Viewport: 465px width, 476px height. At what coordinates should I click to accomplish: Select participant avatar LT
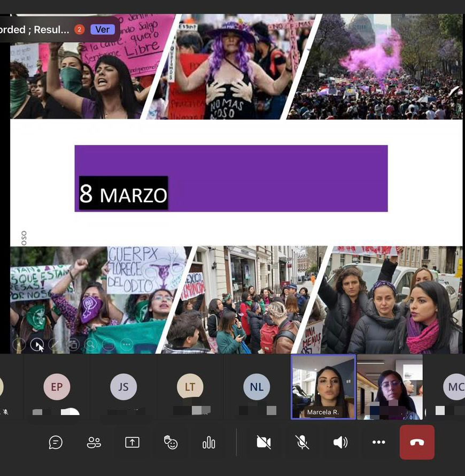(x=190, y=387)
